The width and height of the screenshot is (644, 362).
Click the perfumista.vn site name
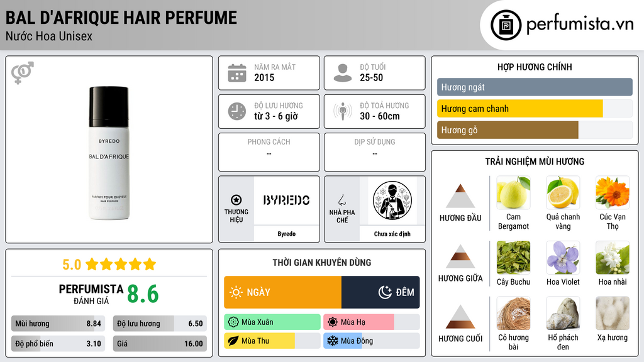pyautogui.click(x=580, y=24)
